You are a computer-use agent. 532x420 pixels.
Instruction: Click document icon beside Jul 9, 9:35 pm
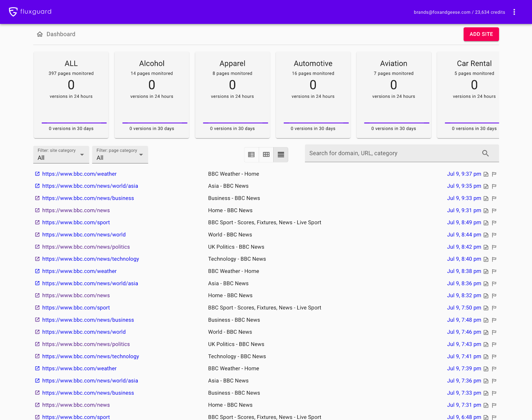pos(486,186)
